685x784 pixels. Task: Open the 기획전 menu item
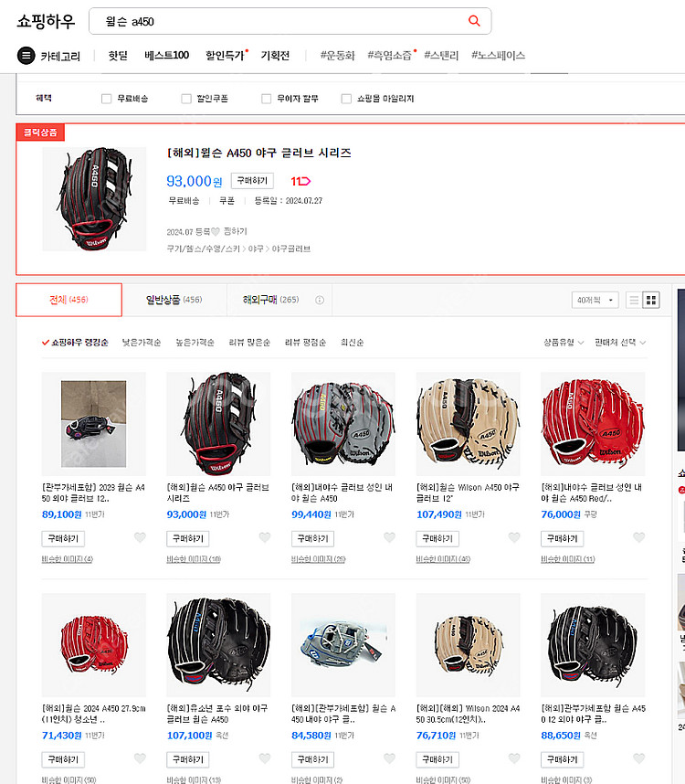275,56
